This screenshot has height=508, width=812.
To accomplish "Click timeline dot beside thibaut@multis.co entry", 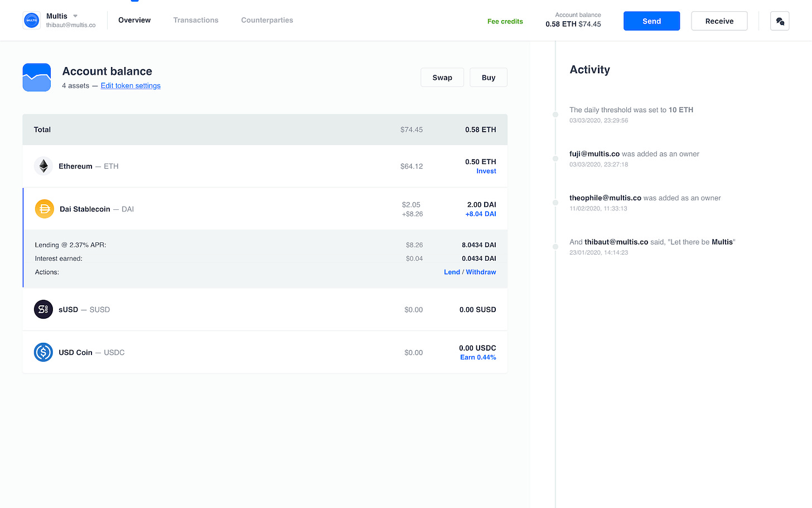I will point(555,247).
